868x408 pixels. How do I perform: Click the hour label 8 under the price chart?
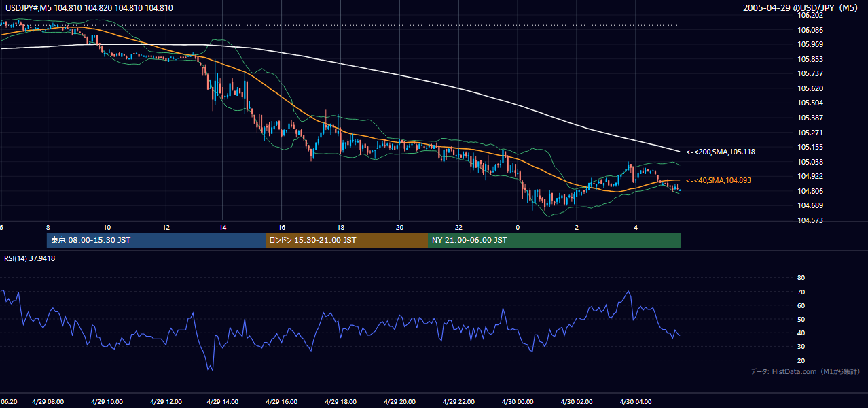coord(48,228)
